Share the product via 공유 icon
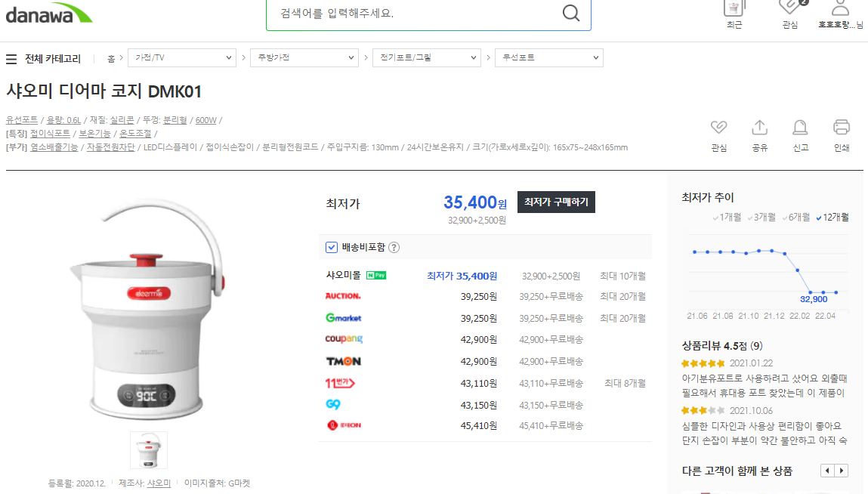Image resolution: width=868 pixels, height=494 pixels. coord(759,128)
